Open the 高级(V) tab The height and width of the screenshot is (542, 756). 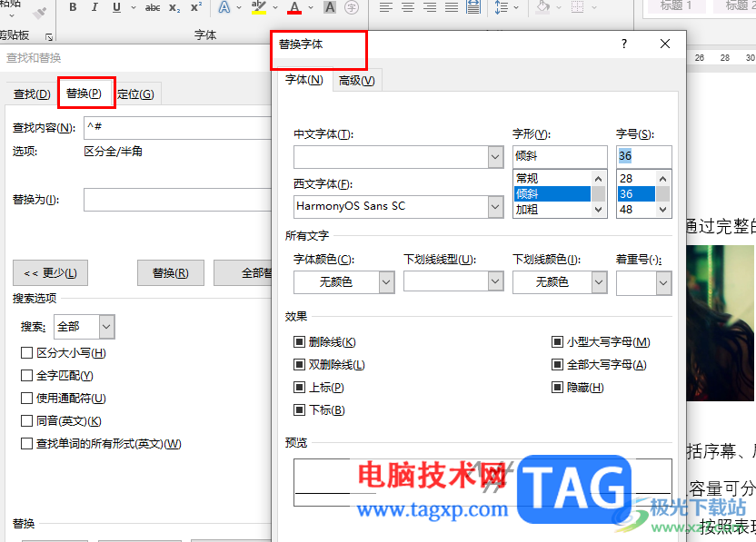pos(357,81)
